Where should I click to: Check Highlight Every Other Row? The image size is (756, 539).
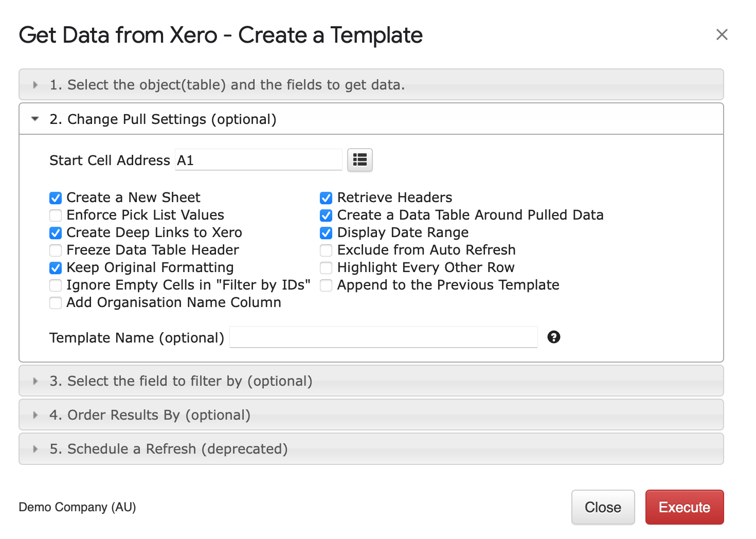click(x=326, y=267)
